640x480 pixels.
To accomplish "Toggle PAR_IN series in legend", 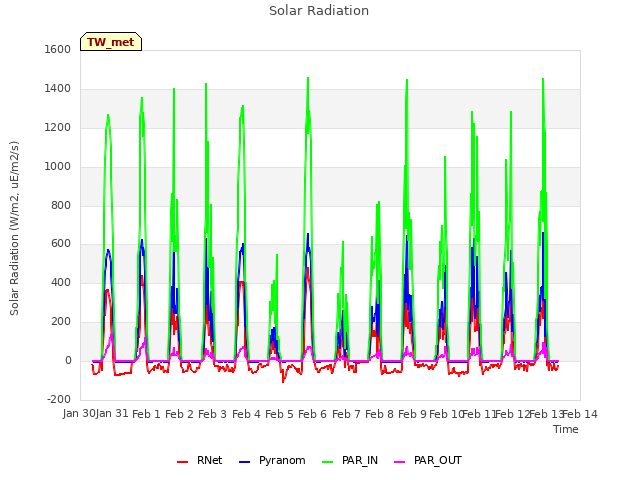I will tap(350, 460).
